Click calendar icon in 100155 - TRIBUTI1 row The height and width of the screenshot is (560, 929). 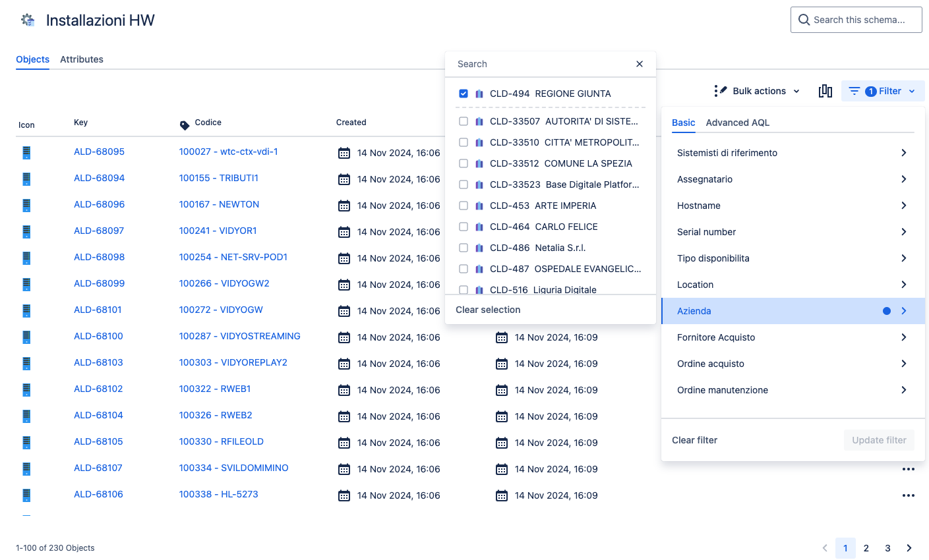344,179
